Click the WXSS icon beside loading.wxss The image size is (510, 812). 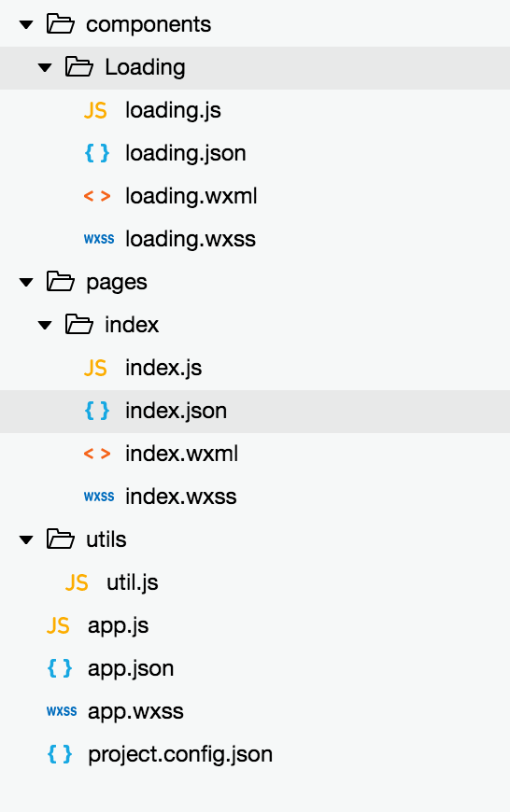[x=99, y=239]
